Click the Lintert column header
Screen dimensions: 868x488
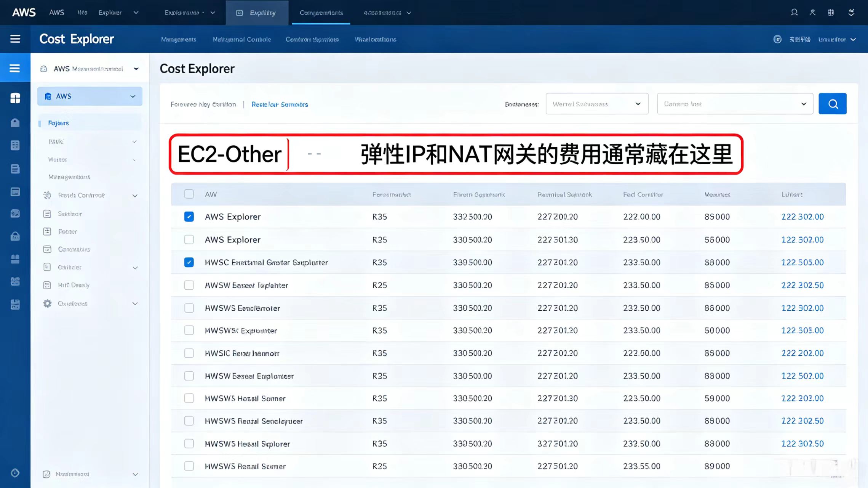[792, 194]
